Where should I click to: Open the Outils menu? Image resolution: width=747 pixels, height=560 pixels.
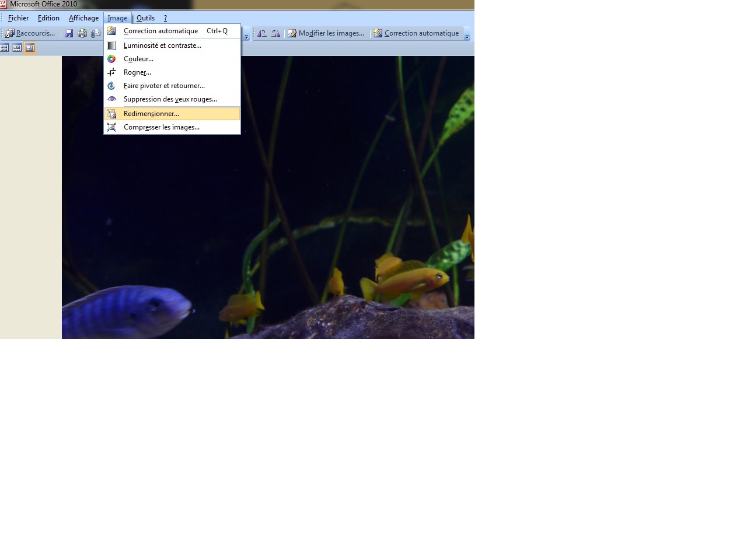click(x=145, y=18)
